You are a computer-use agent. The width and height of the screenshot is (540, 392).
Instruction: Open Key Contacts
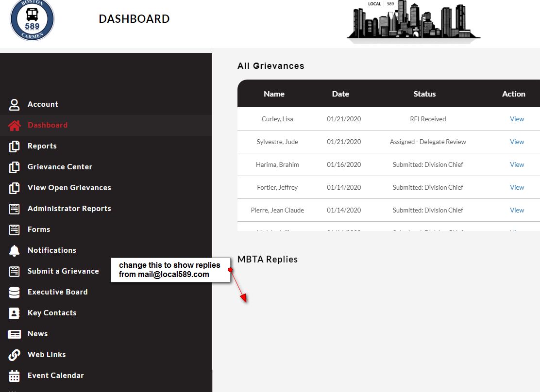pyautogui.click(x=52, y=313)
